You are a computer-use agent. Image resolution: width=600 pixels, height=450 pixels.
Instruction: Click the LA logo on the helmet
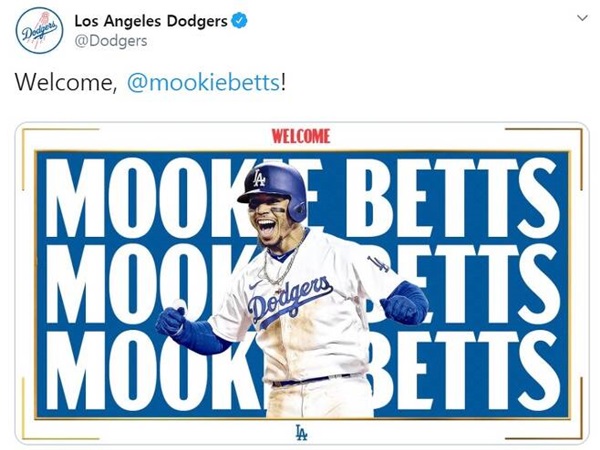[x=260, y=178]
